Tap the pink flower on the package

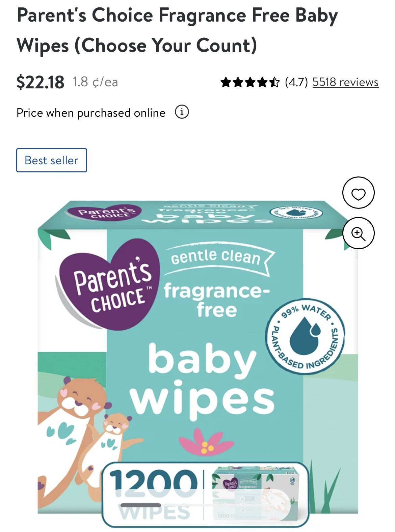206,442
